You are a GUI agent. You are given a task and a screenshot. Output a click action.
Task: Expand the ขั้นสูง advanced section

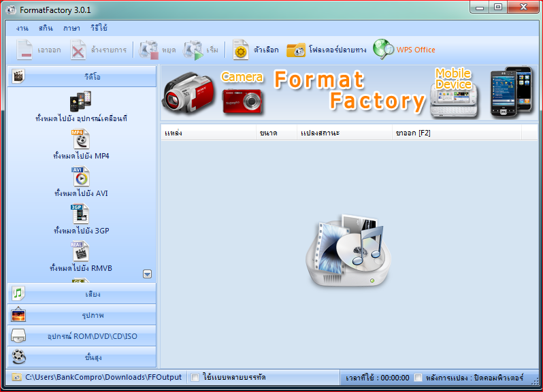click(x=82, y=357)
